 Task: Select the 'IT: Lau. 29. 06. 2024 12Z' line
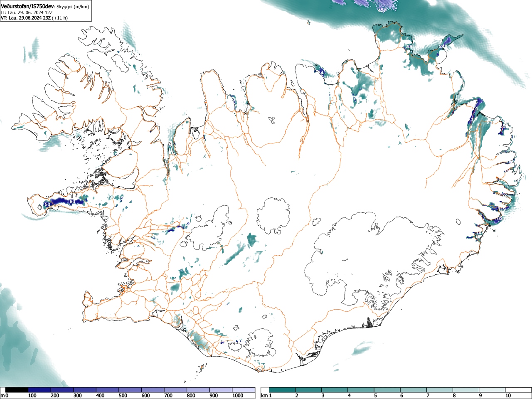click(27, 12)
